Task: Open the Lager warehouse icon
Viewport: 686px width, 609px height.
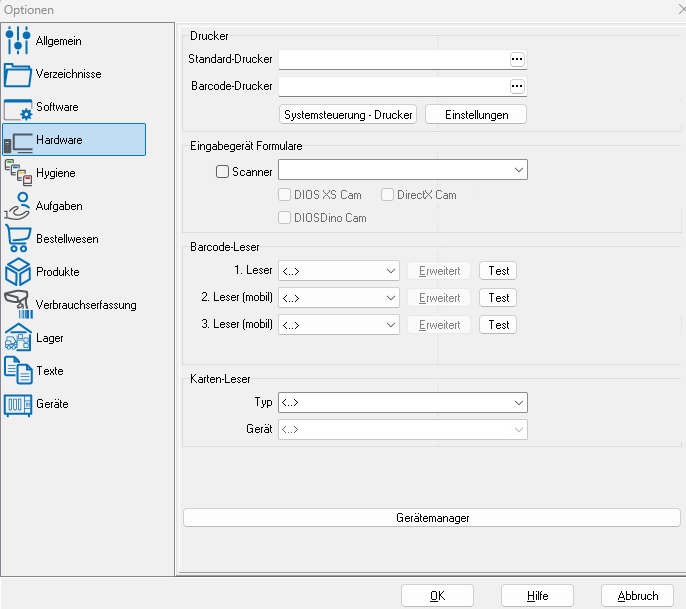Action: (18, 338)
